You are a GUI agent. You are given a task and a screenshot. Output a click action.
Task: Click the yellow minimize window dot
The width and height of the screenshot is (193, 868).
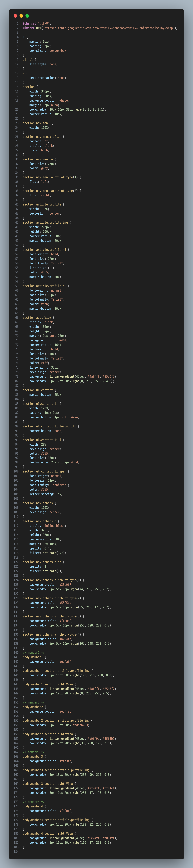(21, 16)
